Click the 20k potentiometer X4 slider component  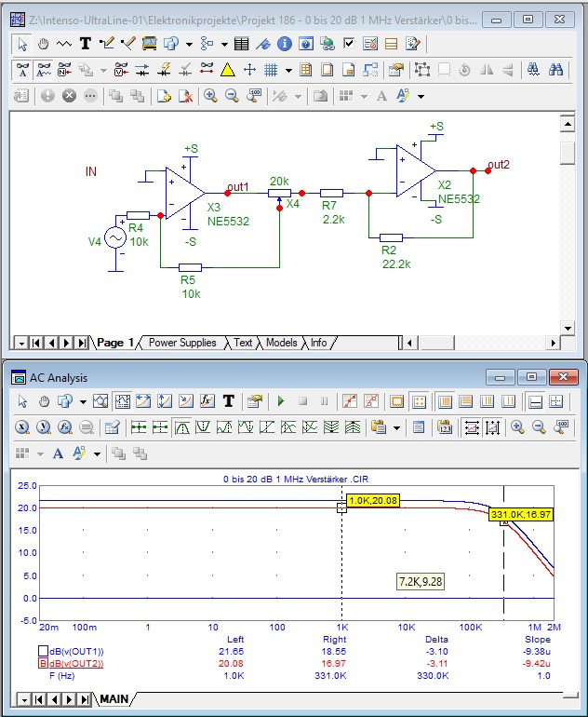point(279,194)
